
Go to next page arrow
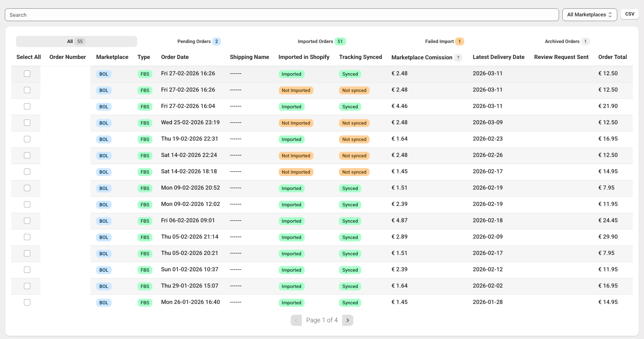[348, 320]
